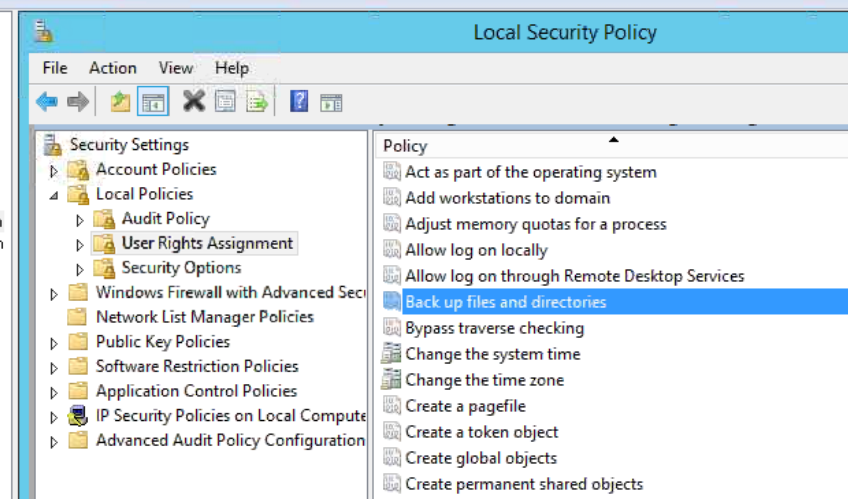Screen dimensions: 848x499
Task: Open Properties from the toolbar icon
Action: (x=226, y=101)
